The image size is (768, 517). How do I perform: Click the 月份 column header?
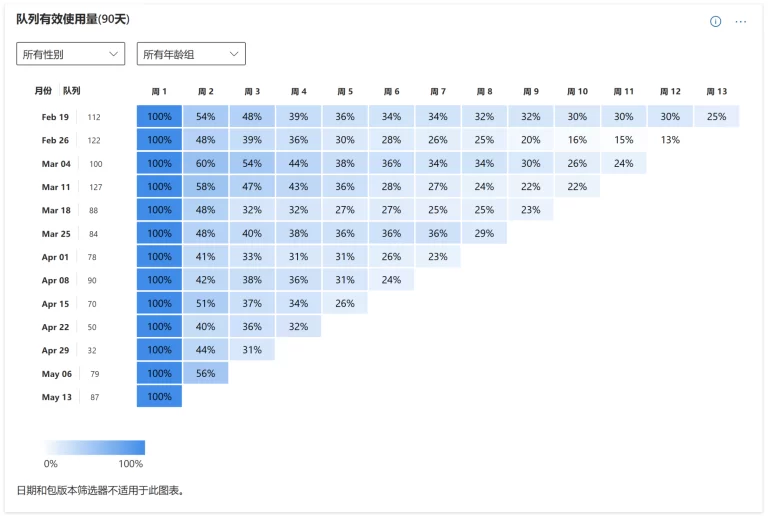point(43,91)
